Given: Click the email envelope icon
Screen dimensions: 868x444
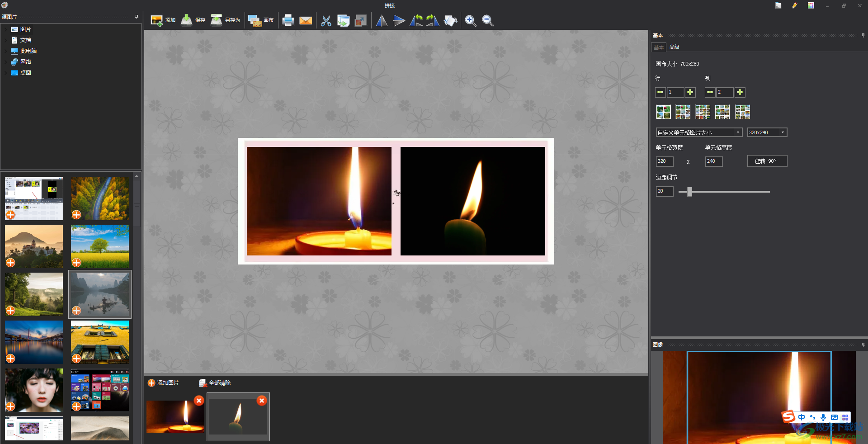Looking at the screenshot, I should [306, 20].
